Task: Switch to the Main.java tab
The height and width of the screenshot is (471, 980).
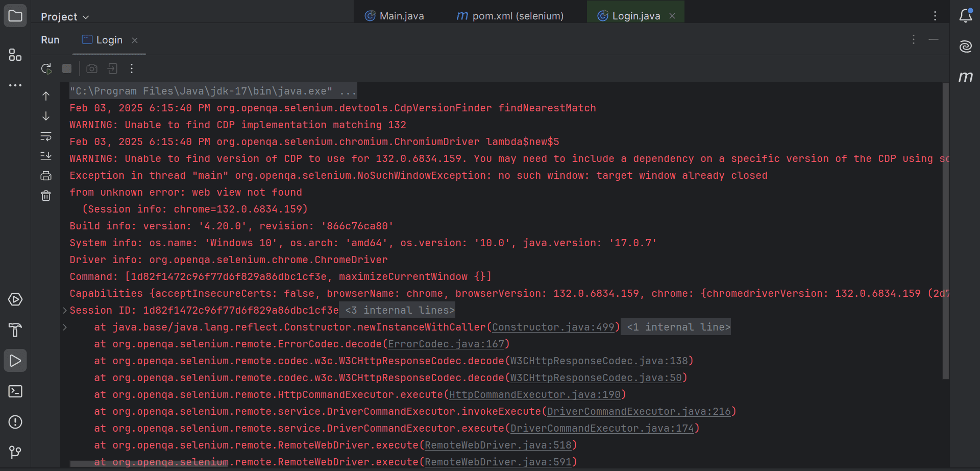Action: pos(401,16)
